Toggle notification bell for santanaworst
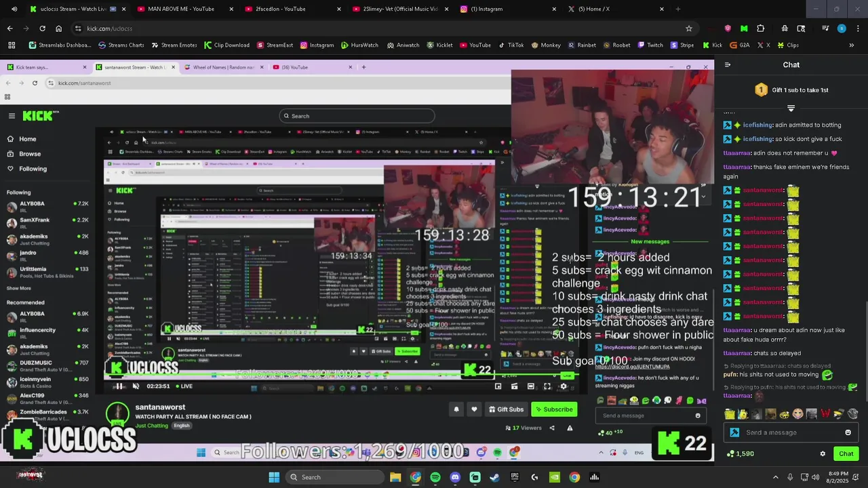 456,409
